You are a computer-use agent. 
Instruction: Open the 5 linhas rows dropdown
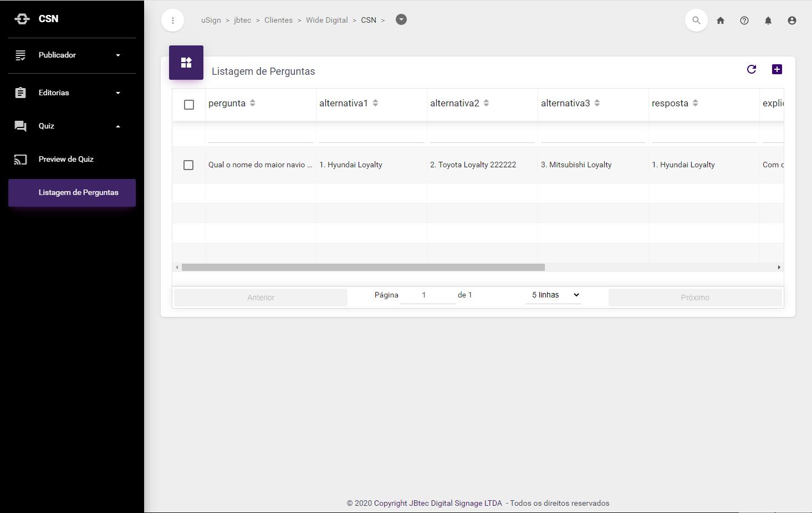[x=554, y=295]
